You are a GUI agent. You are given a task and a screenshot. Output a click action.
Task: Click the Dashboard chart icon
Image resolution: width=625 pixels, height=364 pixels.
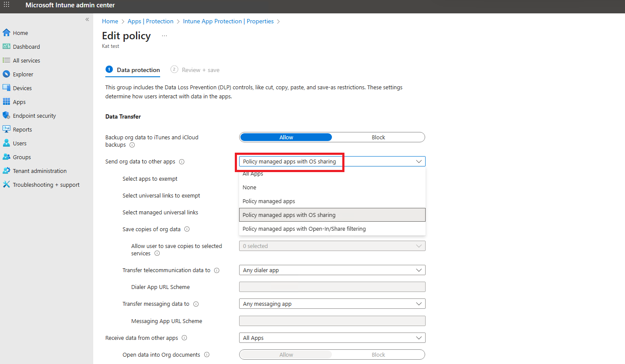pyautogui.click(x=6, y=46)
